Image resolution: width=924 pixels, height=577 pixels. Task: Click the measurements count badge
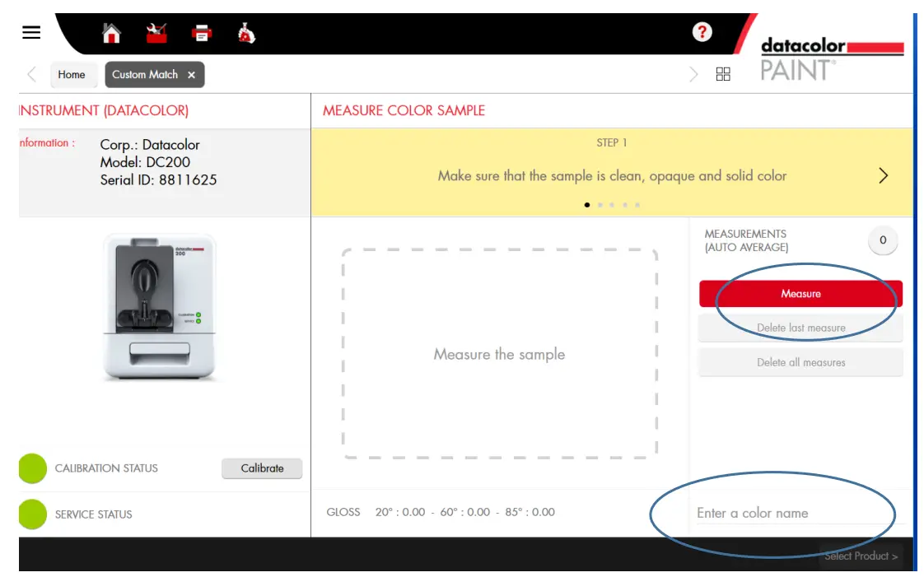(883, 240)
